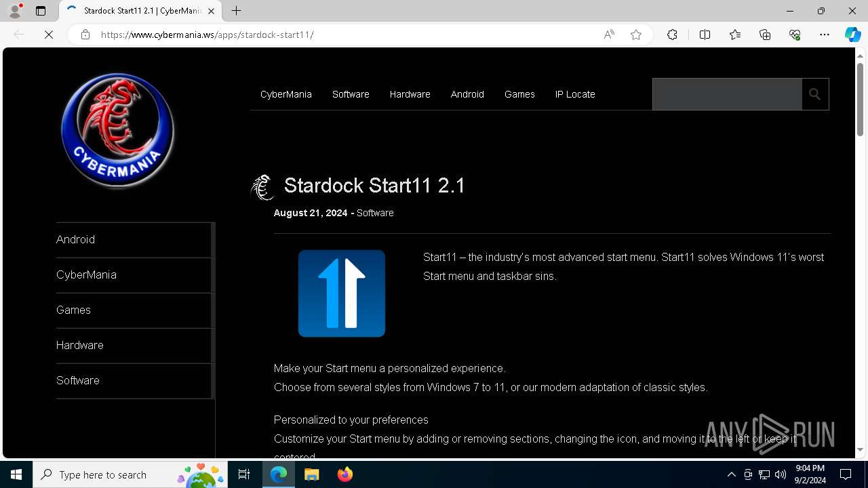Show hidden tray icons chevron

point(731,474)
